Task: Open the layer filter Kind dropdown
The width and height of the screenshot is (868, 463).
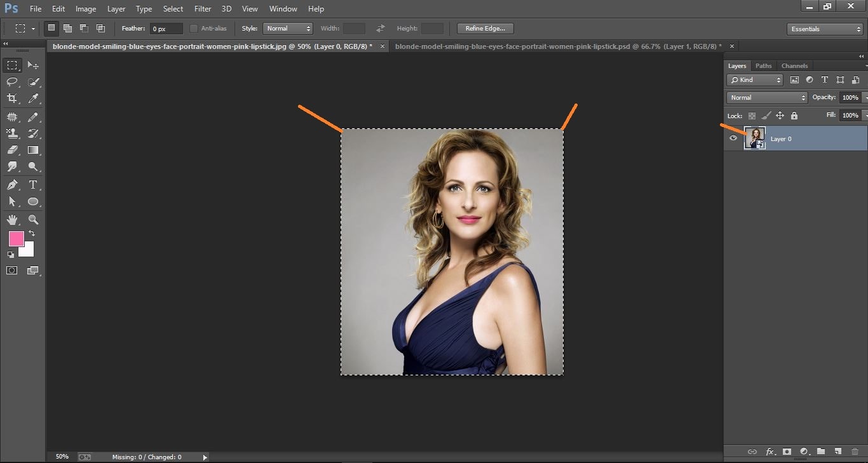Action: point(755,79)
